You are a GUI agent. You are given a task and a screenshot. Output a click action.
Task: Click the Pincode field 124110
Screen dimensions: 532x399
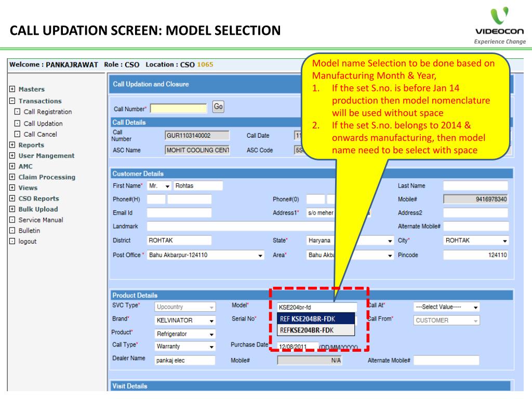pos(475,255)
